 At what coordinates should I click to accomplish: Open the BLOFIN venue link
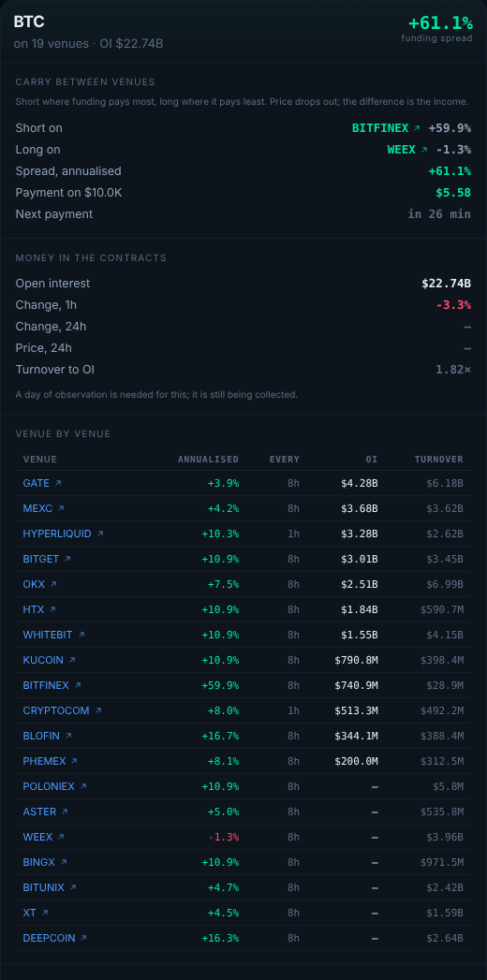(48, 736)
